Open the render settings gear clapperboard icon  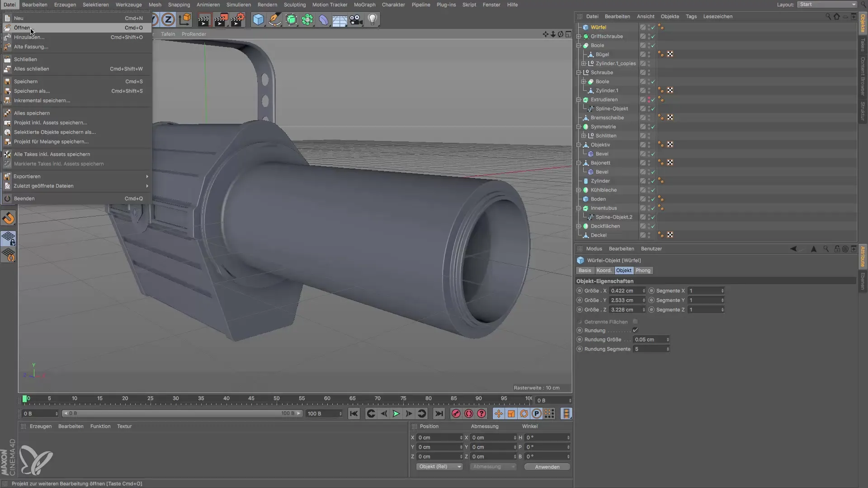(238, 19)
